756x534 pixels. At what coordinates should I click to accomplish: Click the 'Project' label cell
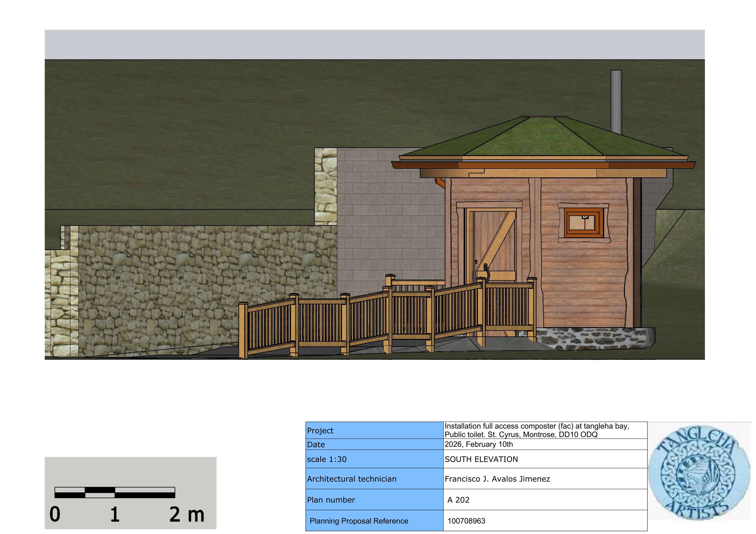pyautogui.click(x=374, y=430)
